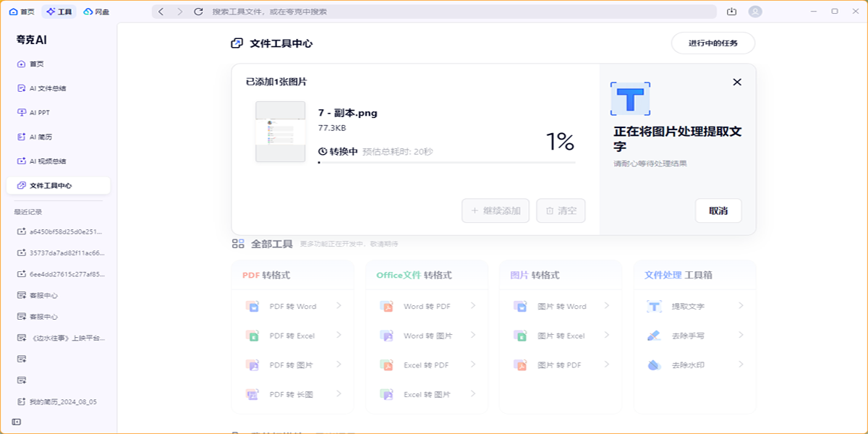
Task: Open AI 简历 from sidebar
Action: pyautogui.click(x=41, y=137)
